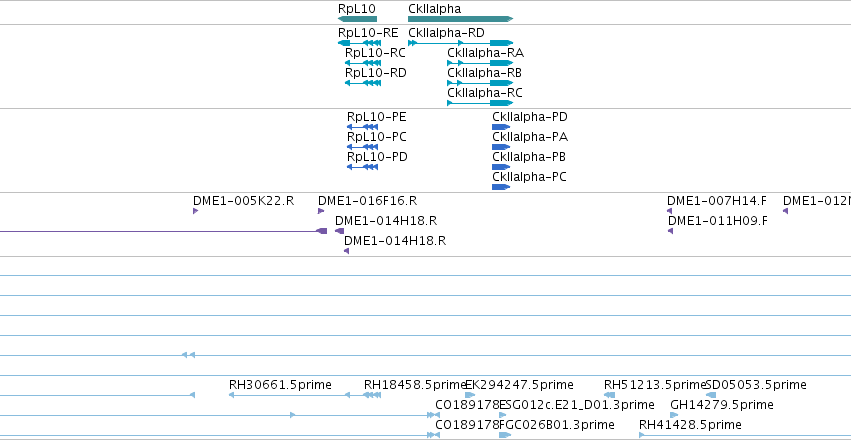
Task: Open the RH51213.5prime EST
Action: 609,395
